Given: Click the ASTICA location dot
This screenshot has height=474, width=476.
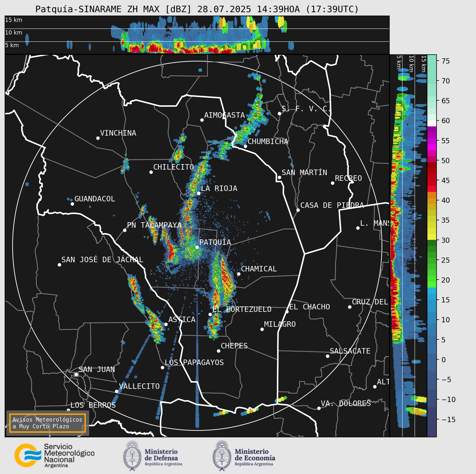Looking at the screenshot, I should tap(166, 324).
